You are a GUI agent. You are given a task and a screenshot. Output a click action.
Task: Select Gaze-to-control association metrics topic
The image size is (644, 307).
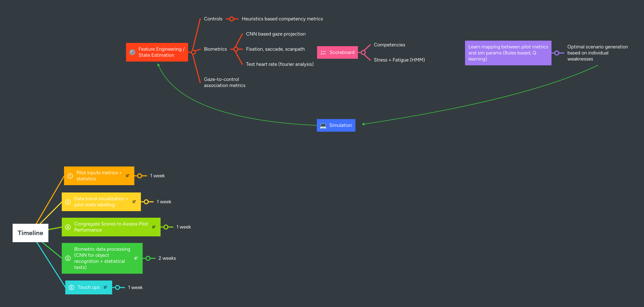pos(225,82)
